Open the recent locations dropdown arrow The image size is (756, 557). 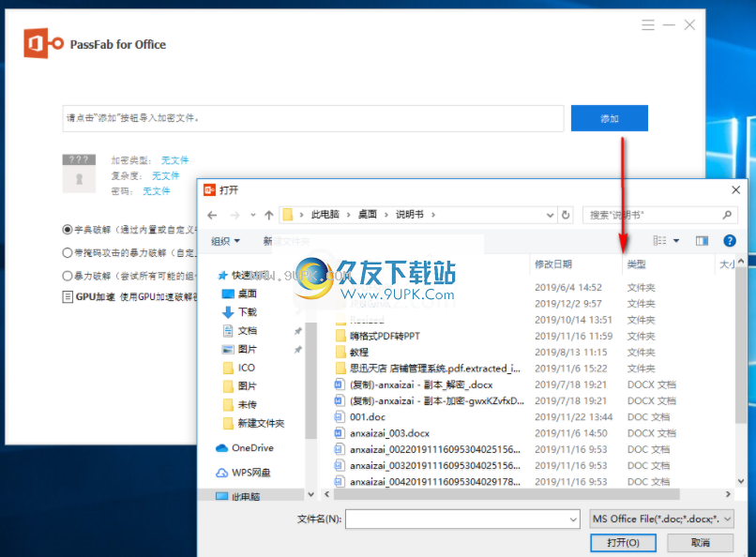click(252, 215)
